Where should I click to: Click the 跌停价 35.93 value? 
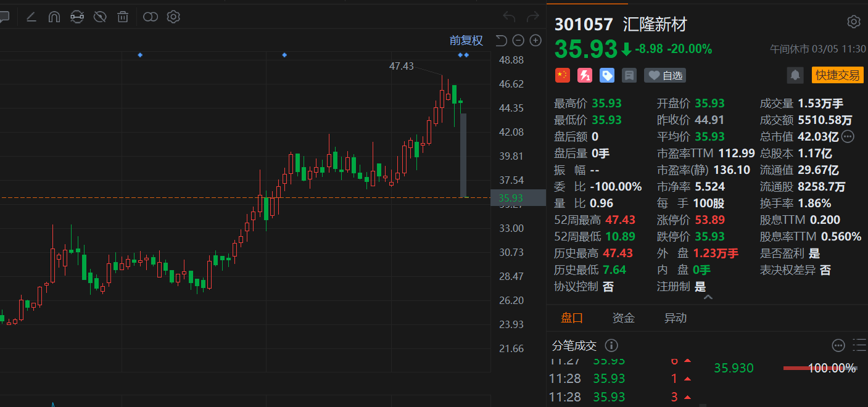click(x=709, y=236)
